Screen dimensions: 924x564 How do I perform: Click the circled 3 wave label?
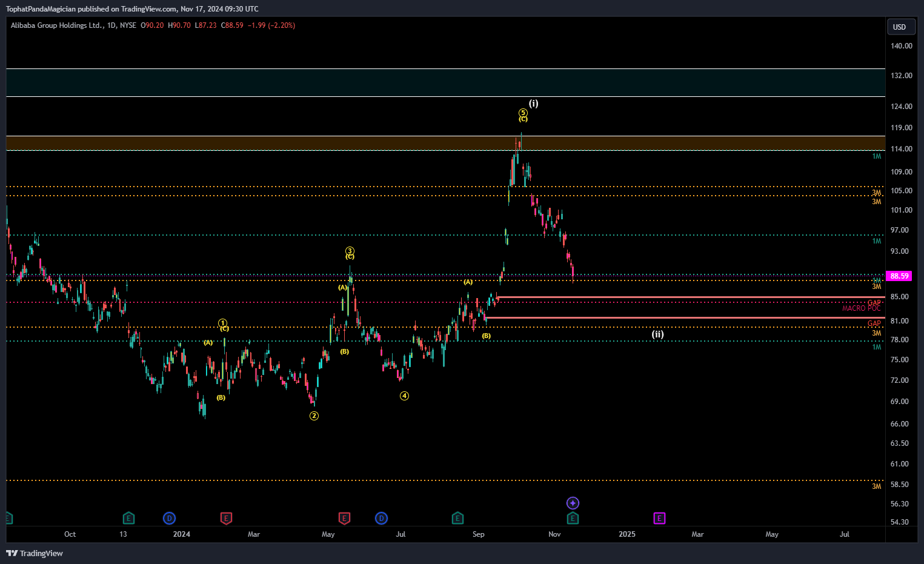coord(350,251)
